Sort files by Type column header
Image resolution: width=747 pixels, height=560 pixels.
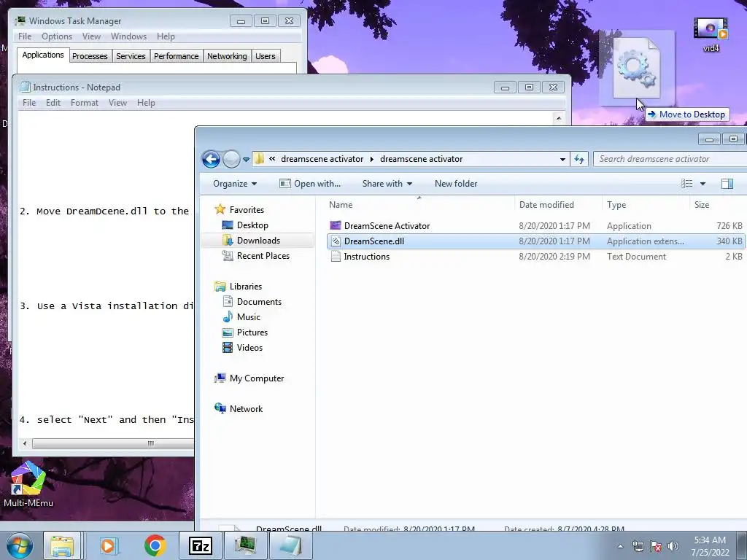[x=646, y=205]
